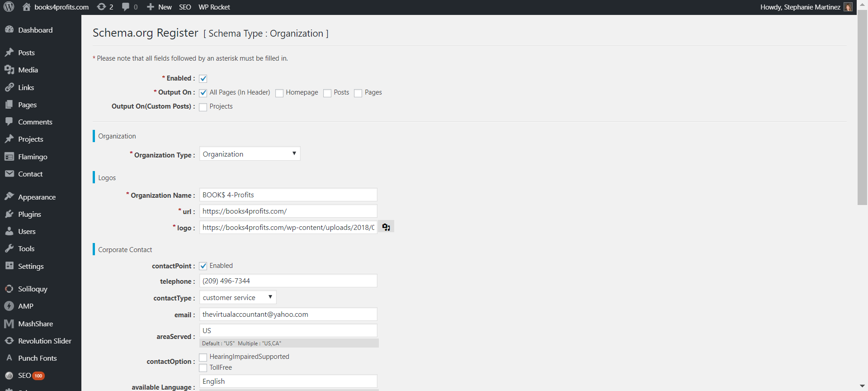Click the plus New icon in admin bar

(x=151, y=7)
